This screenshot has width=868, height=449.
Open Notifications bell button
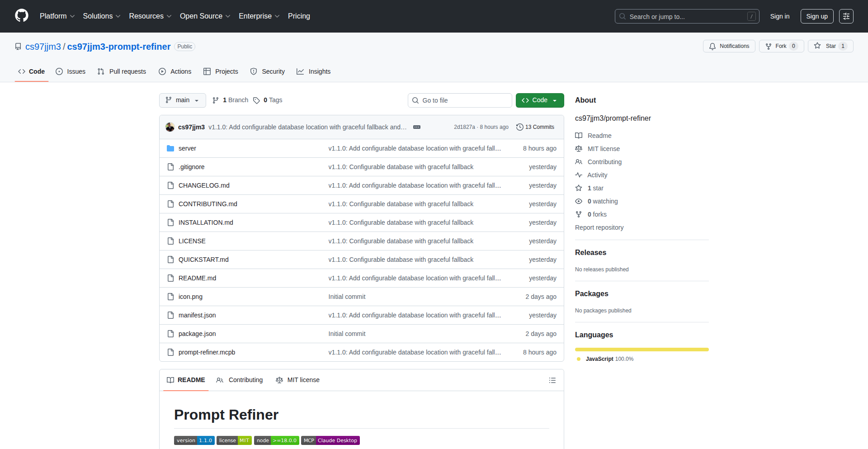[729, 46]
